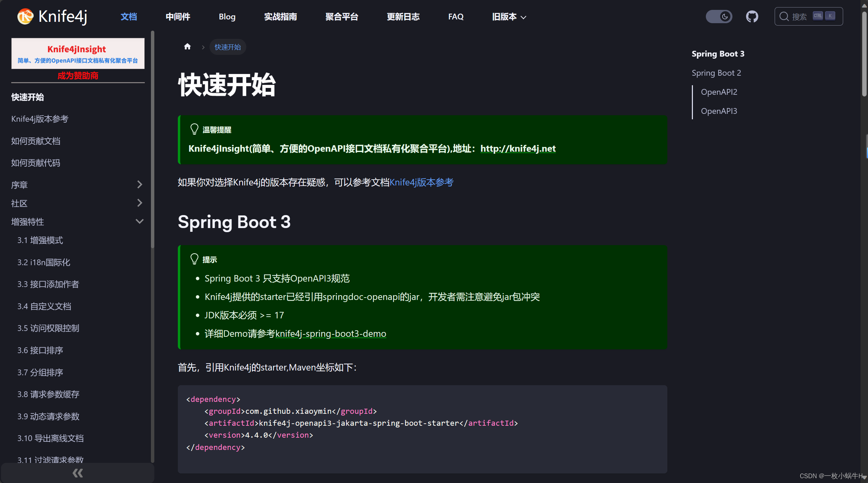Open Knife4j版本参考 in the sidebar
Image resolution: width=868 pixels, height=483 pixels.
40,119
